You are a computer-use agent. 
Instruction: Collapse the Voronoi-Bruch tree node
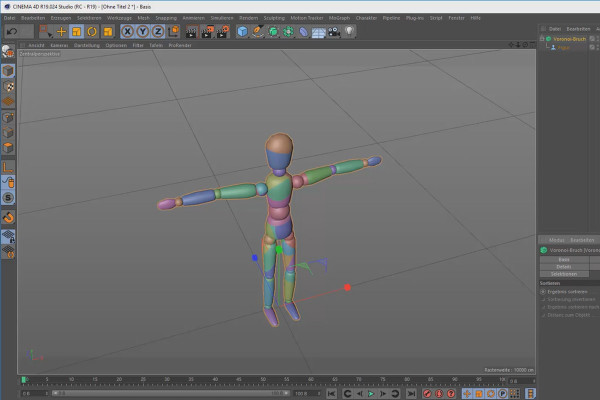(542, 39)
